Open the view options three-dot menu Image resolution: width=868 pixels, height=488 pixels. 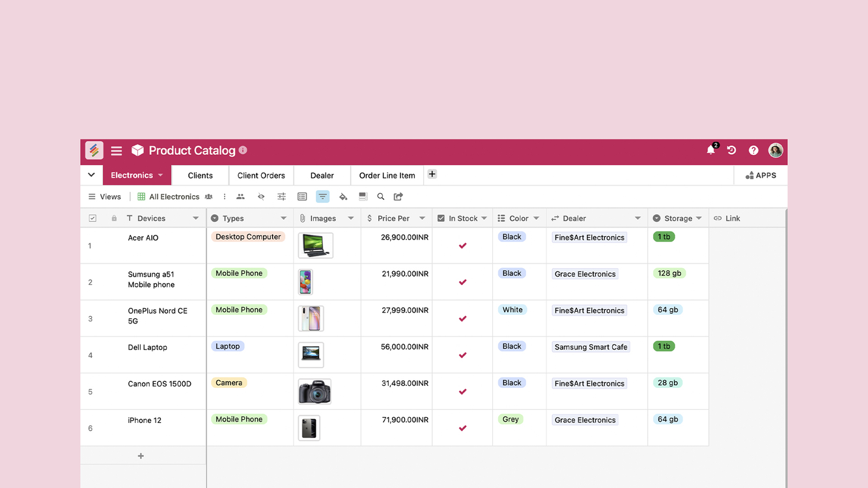pos(225,197)
